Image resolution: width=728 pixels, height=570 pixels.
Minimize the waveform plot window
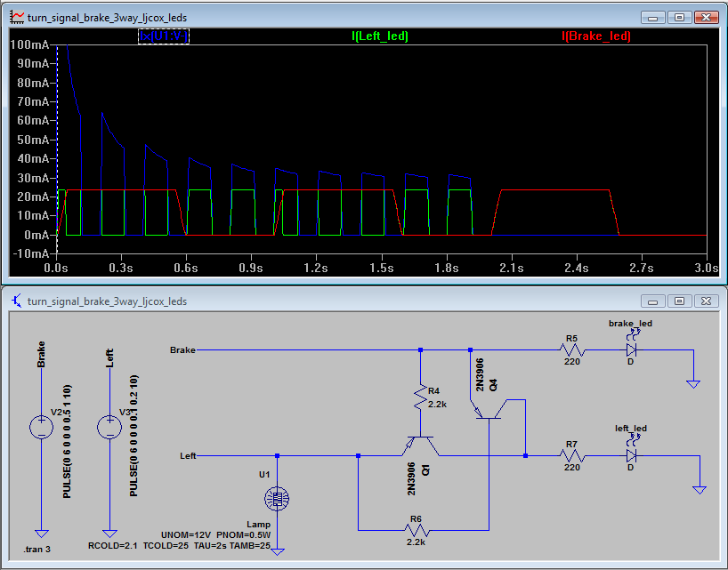pyautogui.click(x=652, y=18)
